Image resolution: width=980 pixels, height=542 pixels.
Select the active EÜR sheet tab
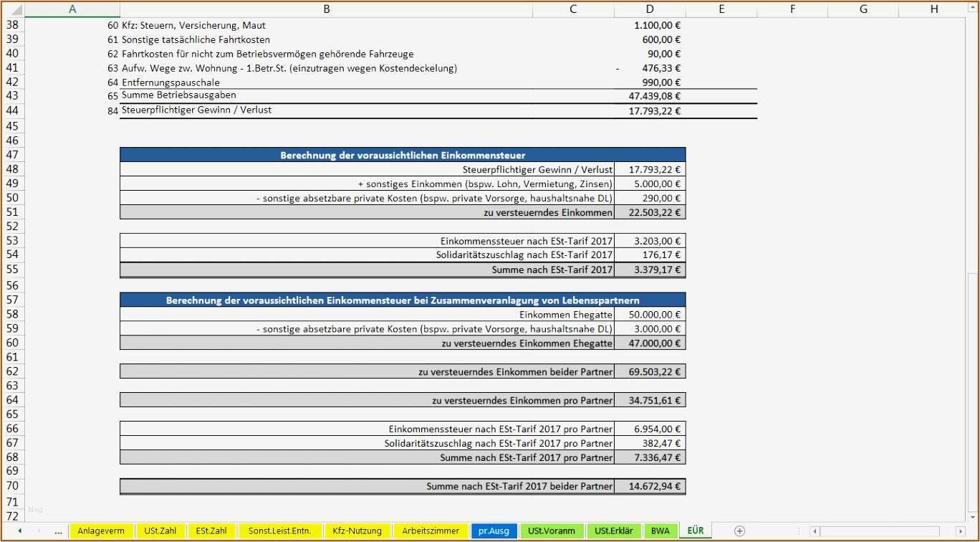(x=696, y=531)
